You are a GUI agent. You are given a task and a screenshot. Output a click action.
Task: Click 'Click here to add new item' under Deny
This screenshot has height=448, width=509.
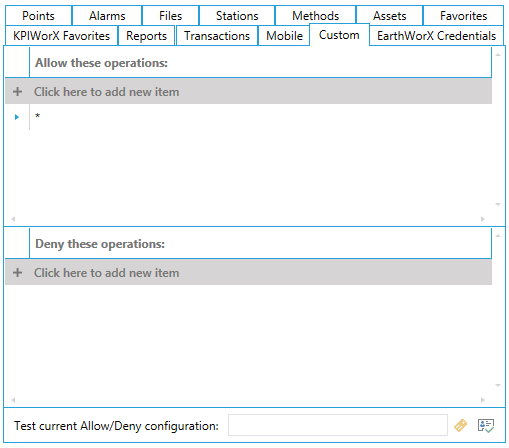106,273
